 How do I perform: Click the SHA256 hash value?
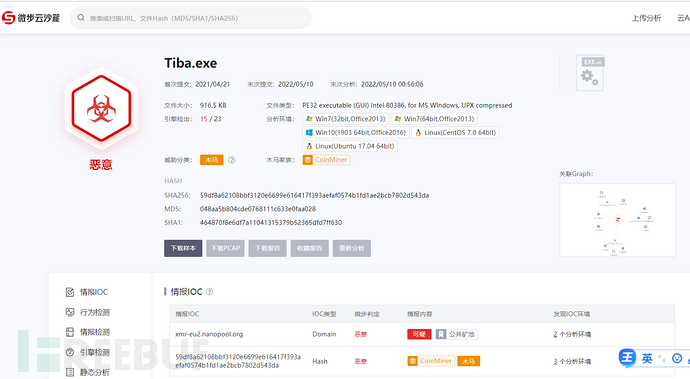314,195
